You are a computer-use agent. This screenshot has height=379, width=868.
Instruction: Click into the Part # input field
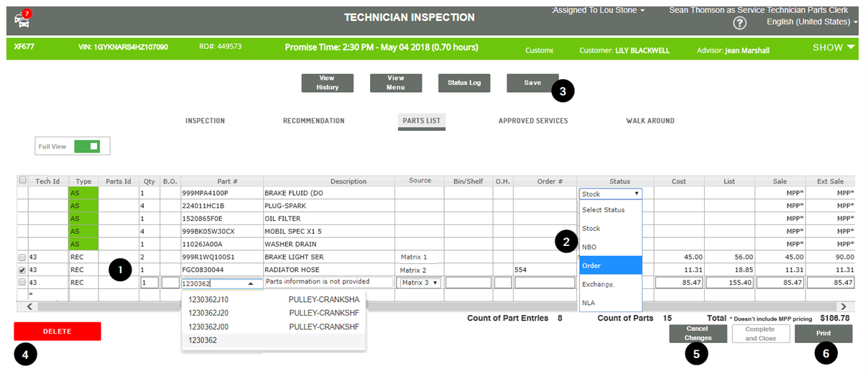click(x=221, y=283)
